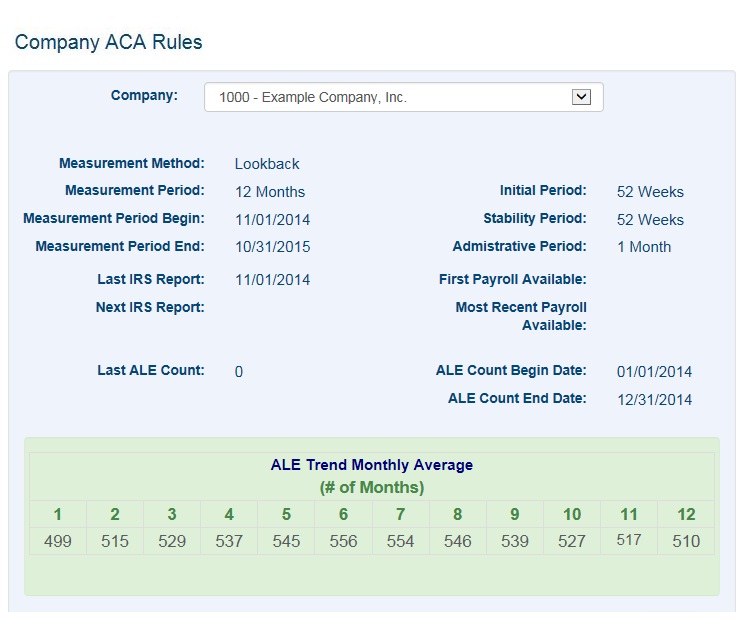The width and height of the screenshot is (744, 637).
Task: Click the Stability Period value 52 Weeks
Action: (650, 219)
